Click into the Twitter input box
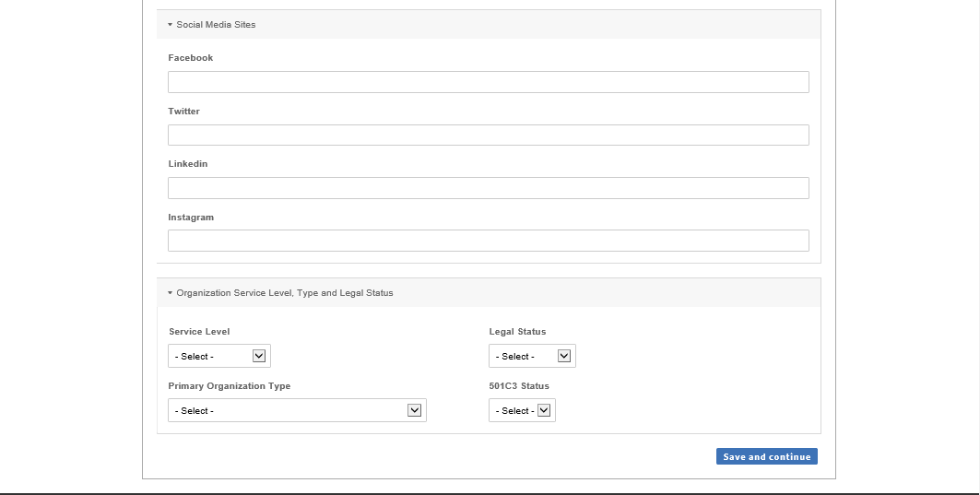The image size is (980, 495). click(x=488, y=136)
